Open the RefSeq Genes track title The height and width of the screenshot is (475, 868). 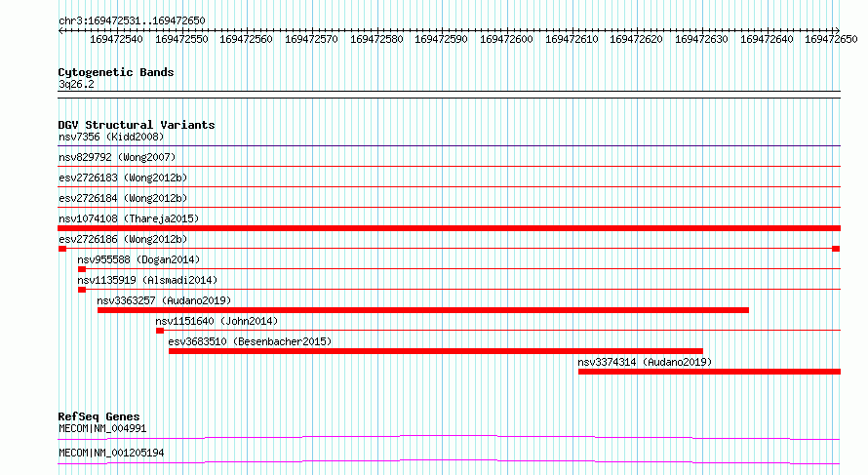(x=99, y=416)
